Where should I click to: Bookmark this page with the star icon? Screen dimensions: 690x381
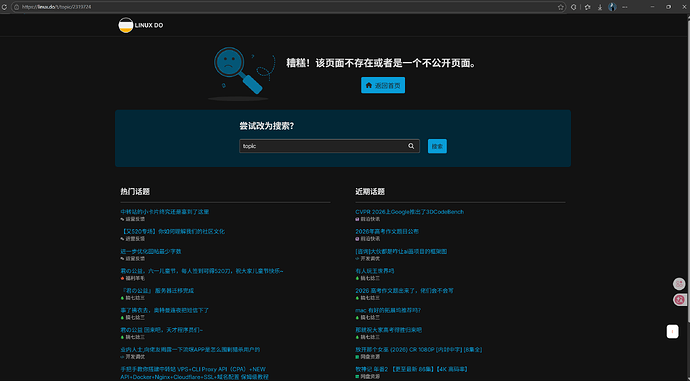[x=561, y=7]
